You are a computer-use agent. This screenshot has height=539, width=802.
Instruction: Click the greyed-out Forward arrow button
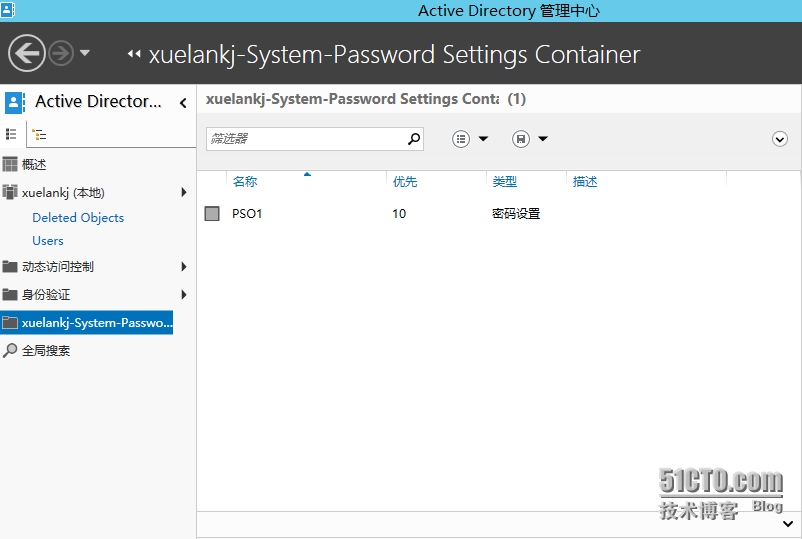click(61, 53)
